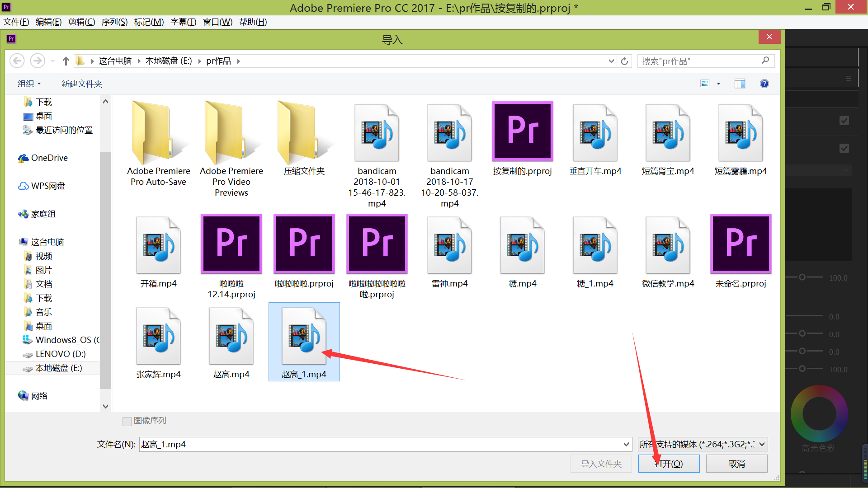Screen dimensions: 868x488
Task: Open the 窗口(W) menu
Action: [217, 22]
